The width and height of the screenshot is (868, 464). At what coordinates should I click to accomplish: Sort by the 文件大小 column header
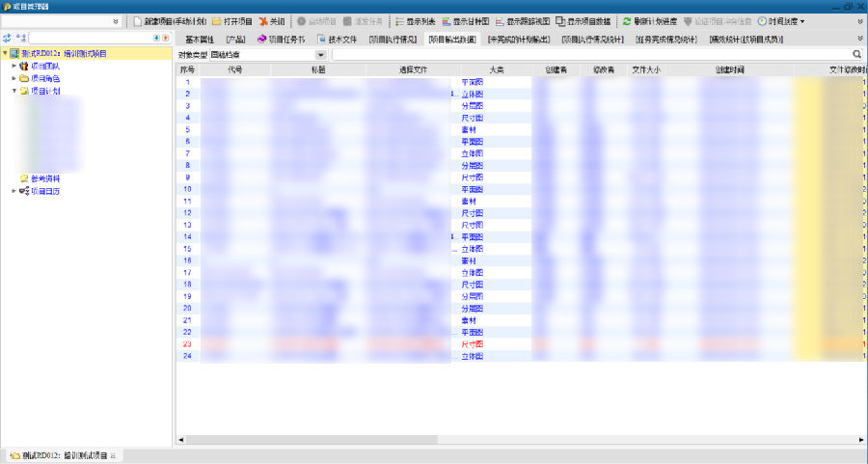[x=646, y=69]
